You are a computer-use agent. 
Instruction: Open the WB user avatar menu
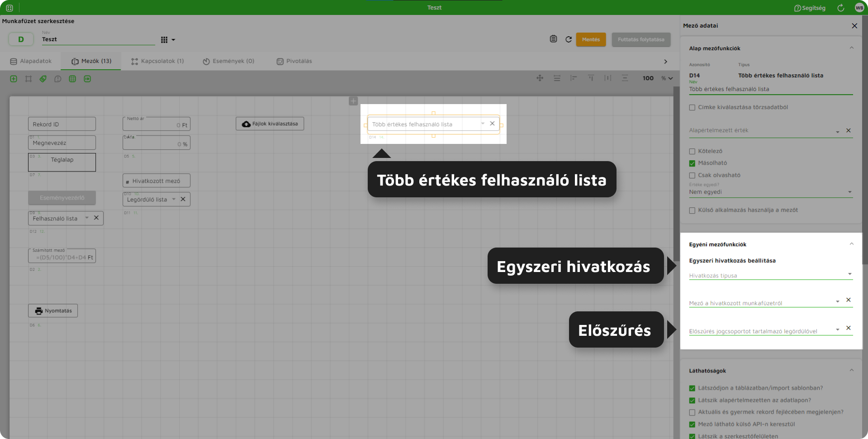[x=859, y=8]
